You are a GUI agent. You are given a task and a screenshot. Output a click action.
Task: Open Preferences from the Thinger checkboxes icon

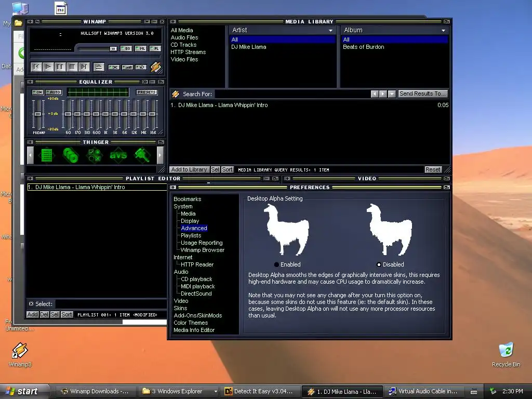95,155
